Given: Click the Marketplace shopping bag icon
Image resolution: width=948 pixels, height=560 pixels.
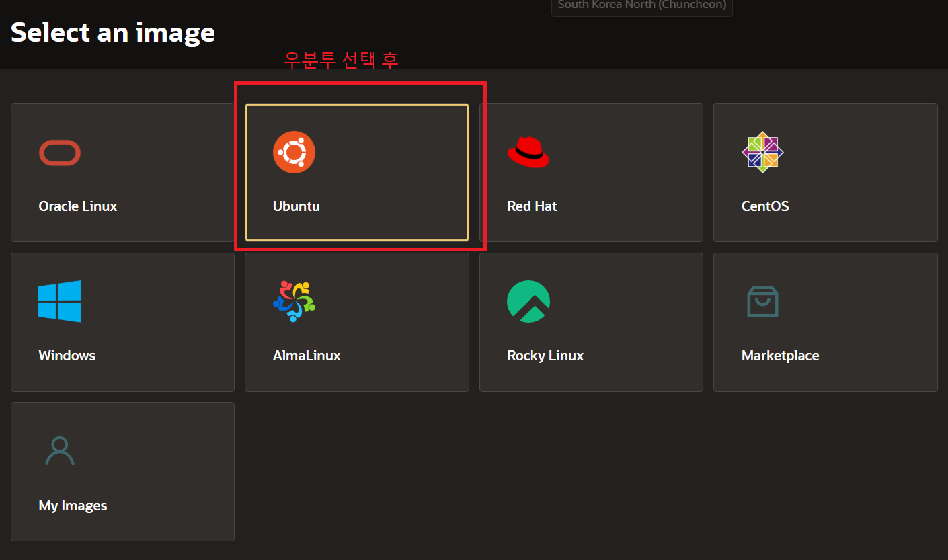Looking at the screenshot, I should (762, 301).
